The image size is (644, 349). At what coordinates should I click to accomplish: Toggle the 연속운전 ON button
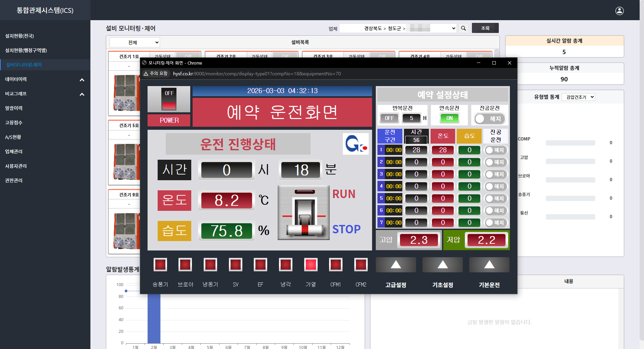(449, 118)
